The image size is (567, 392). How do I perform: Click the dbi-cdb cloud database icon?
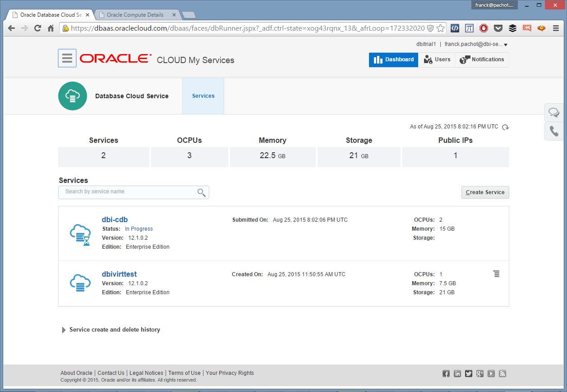pos(80,235)
